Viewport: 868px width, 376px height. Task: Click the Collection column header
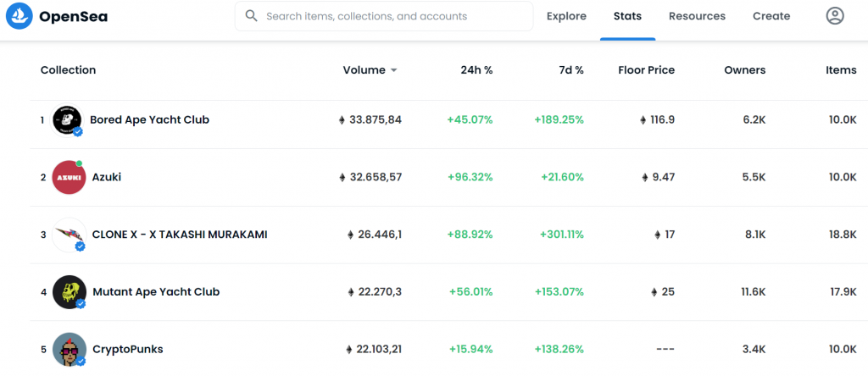pyautogui.click(x=68, y=70)
